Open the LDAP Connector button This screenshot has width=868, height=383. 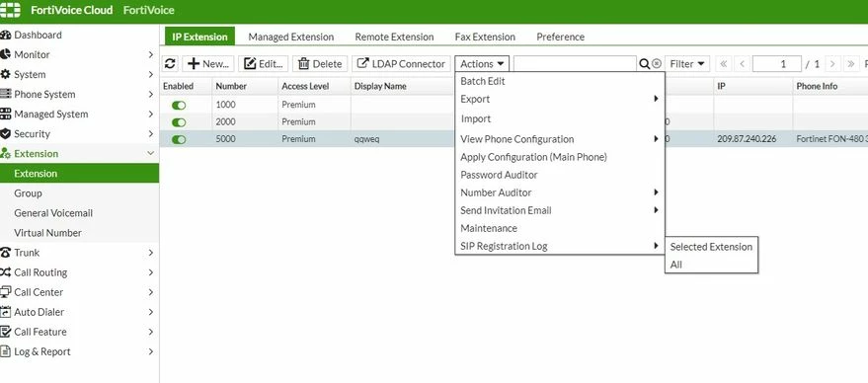point(401,64)
